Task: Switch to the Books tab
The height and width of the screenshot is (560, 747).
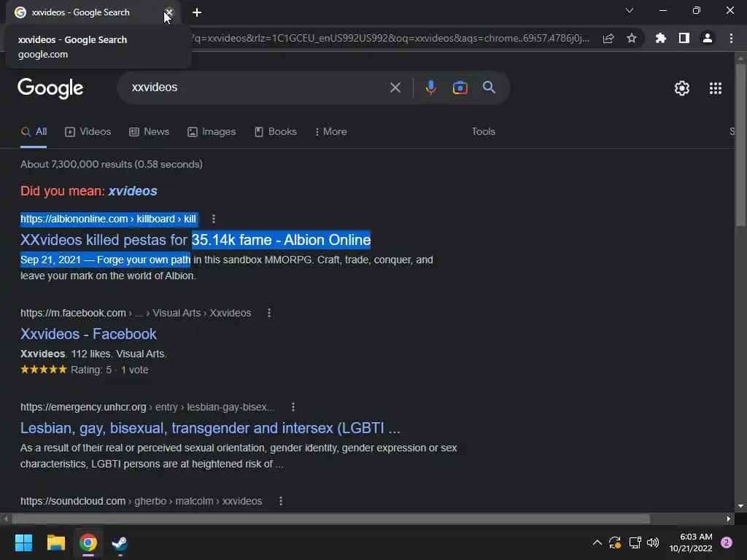Action: [275, 132]
